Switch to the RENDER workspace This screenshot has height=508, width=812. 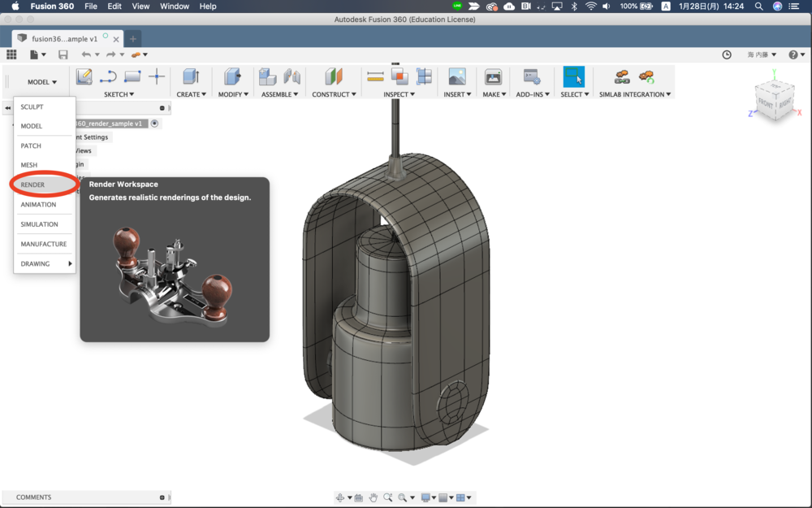pyautogui.click(x=33, y=185)
